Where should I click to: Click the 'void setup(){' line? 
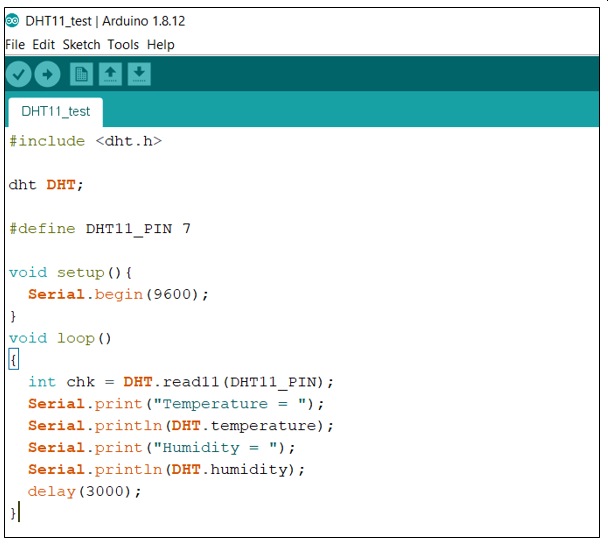click(x=70, y=273)
